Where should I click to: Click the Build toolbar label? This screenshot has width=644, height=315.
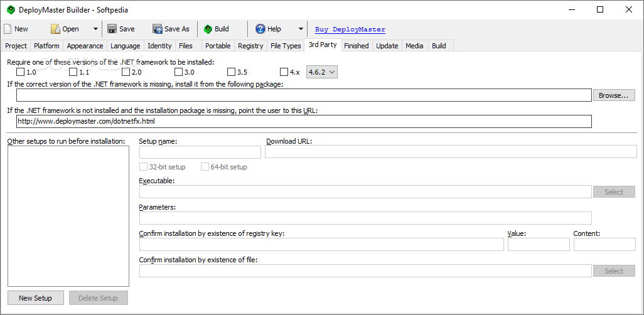click(222, 29)
